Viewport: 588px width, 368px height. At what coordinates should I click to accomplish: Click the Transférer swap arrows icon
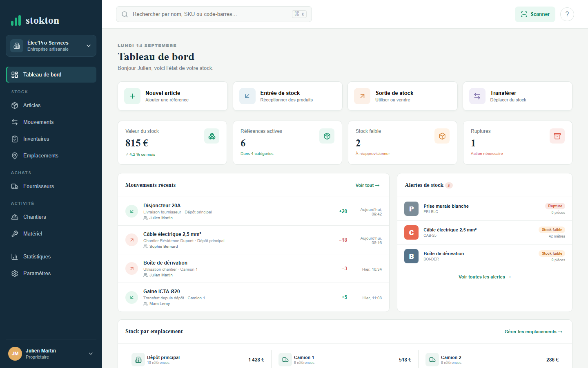[x=477, y=96]
